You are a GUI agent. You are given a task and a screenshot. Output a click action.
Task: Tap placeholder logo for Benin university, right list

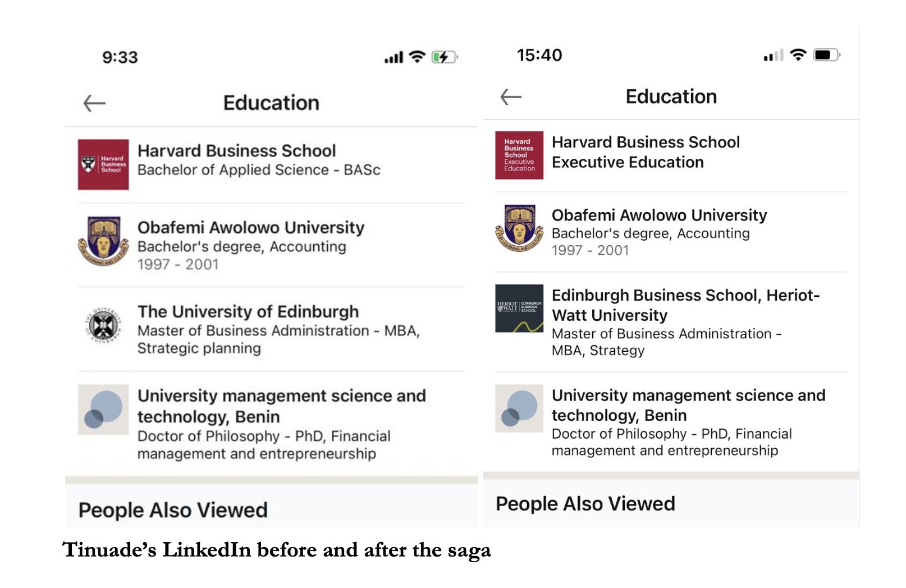pos(519,408)
